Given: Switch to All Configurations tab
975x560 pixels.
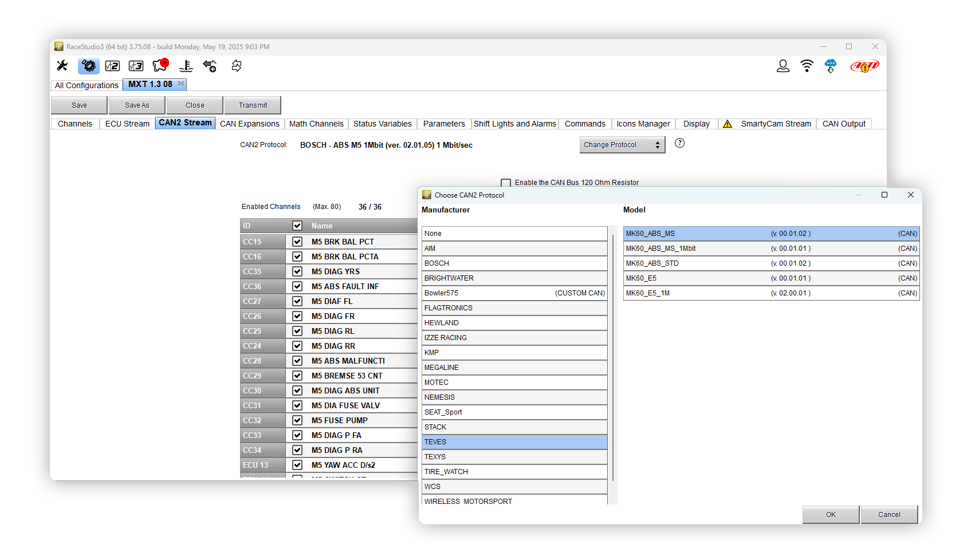Looking at the screenshot, I should coord(87,85).
